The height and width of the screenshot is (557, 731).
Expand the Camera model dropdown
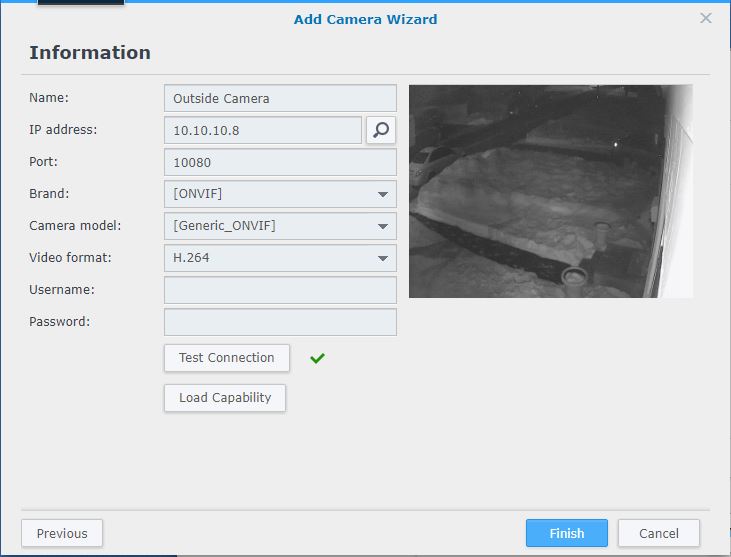coord(280,226)
